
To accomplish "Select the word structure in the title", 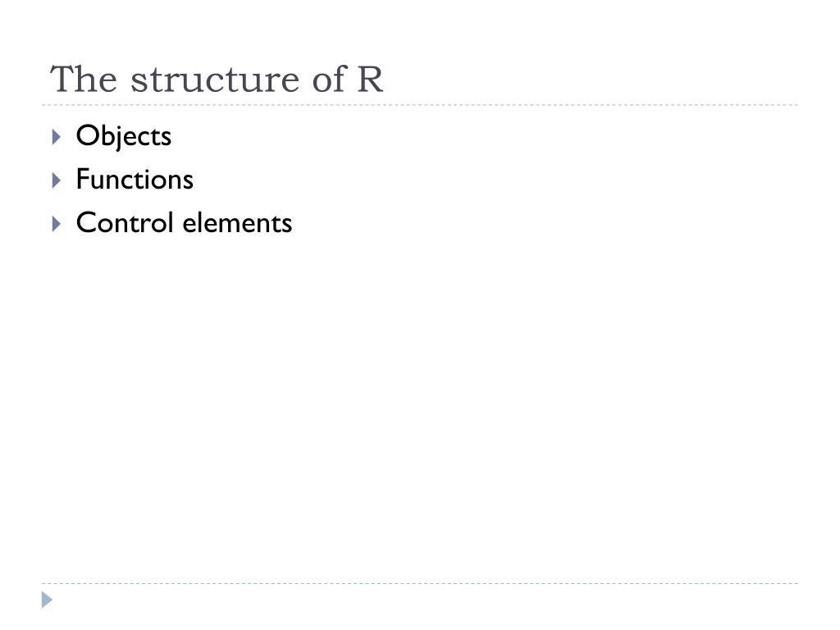I will click(215, 80).
